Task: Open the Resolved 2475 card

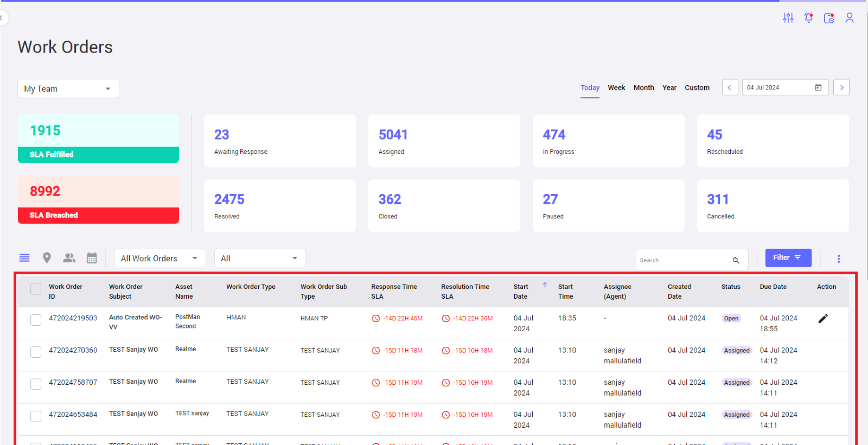Action: click(x=280, y=206)
